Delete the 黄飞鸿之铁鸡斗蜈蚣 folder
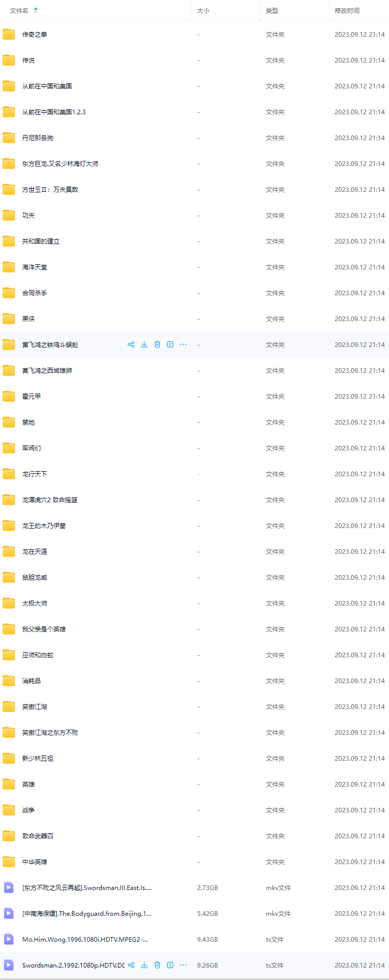 157,344
